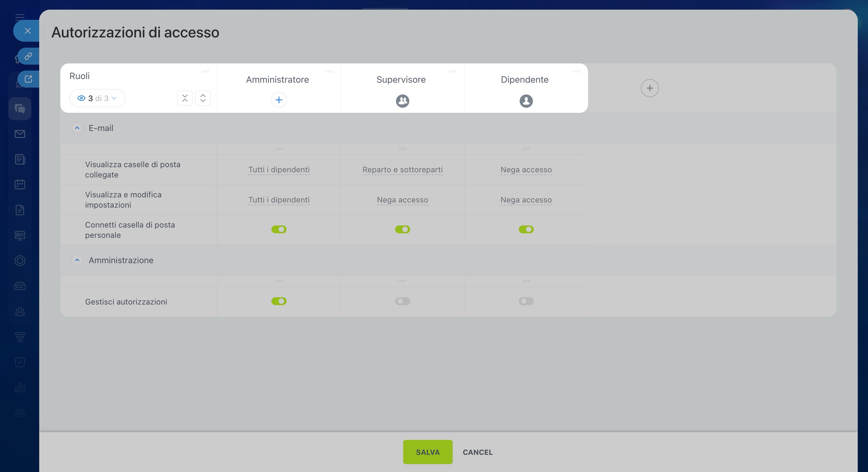Screen dimensions: 868x472
Task: Click the copy link icon button
Action: point(28,56)
